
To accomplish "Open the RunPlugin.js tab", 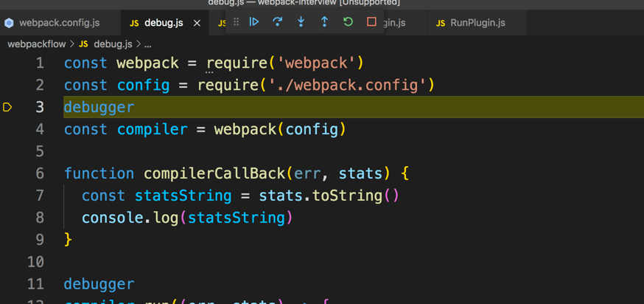I will [477, 23].
